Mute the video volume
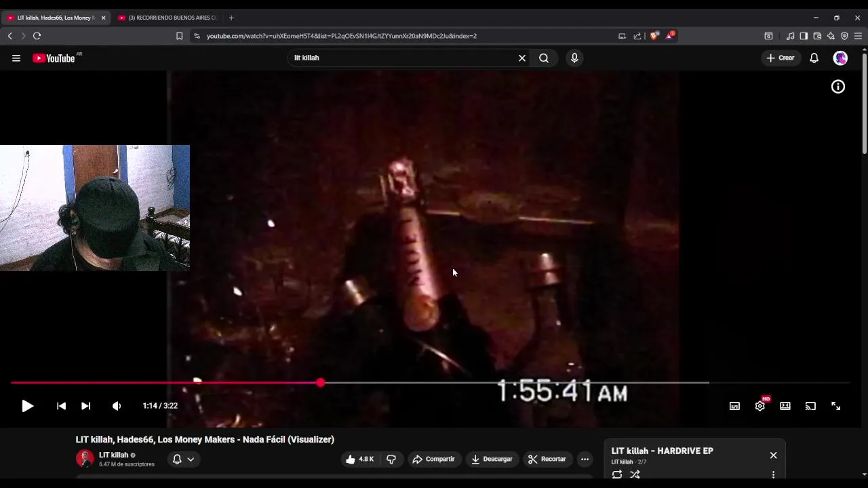 coord(117,406)
